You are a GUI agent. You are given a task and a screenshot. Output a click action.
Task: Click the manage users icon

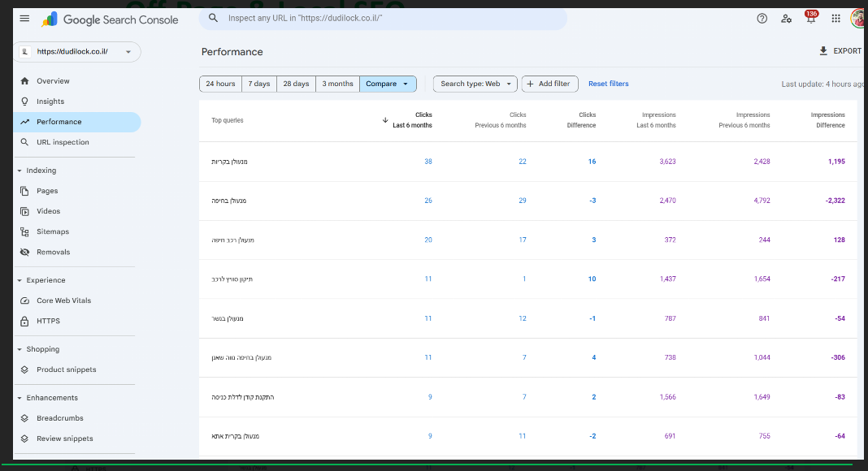(786, 19)
